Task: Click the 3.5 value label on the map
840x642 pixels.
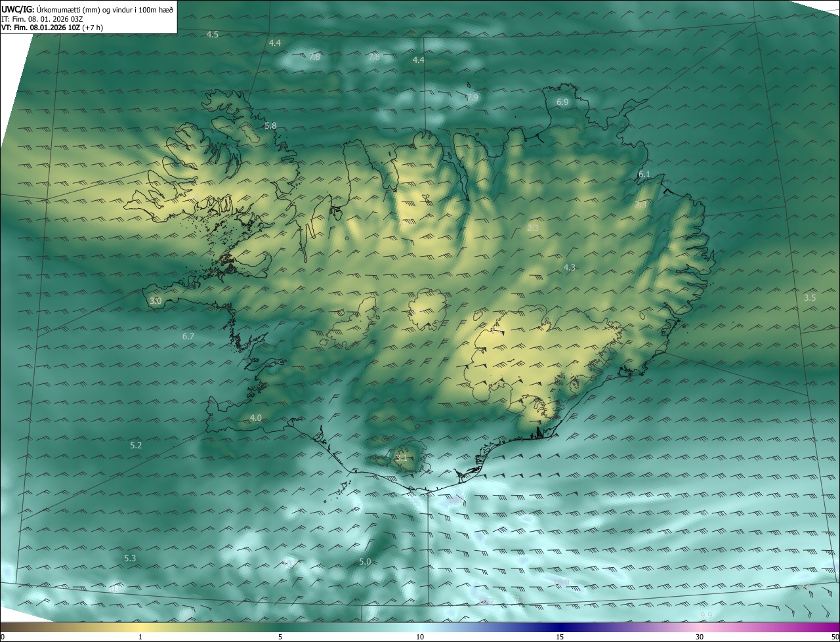Action: pyautogui.click(x=810, y=297)
